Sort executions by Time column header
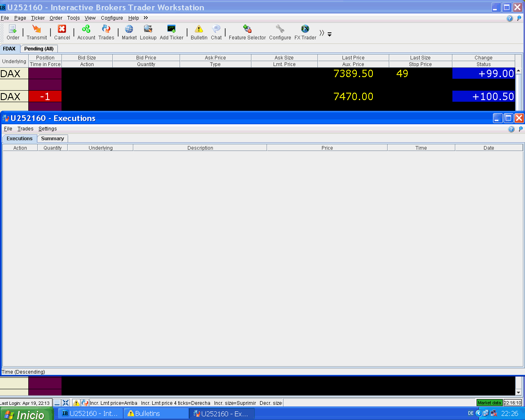Viewport: 525px width, 420px height. pyautogui.click(x=421, y=148)
